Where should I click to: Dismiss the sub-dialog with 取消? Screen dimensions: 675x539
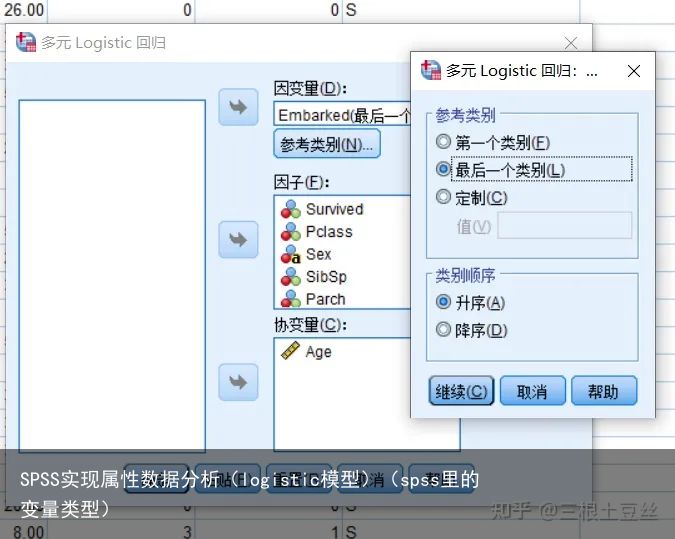(x=533, y=391)
